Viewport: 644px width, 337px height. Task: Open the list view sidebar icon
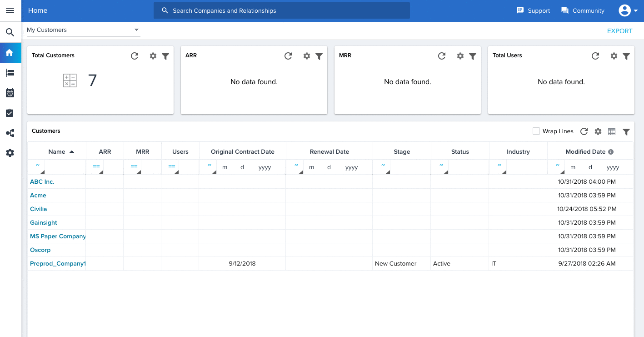[10, 73]
